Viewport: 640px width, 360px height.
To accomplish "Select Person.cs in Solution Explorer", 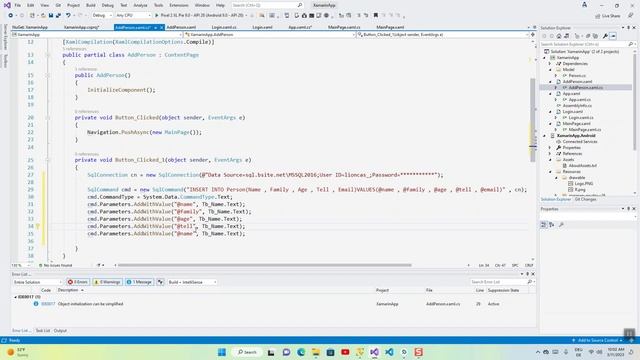I will (577, 76).
